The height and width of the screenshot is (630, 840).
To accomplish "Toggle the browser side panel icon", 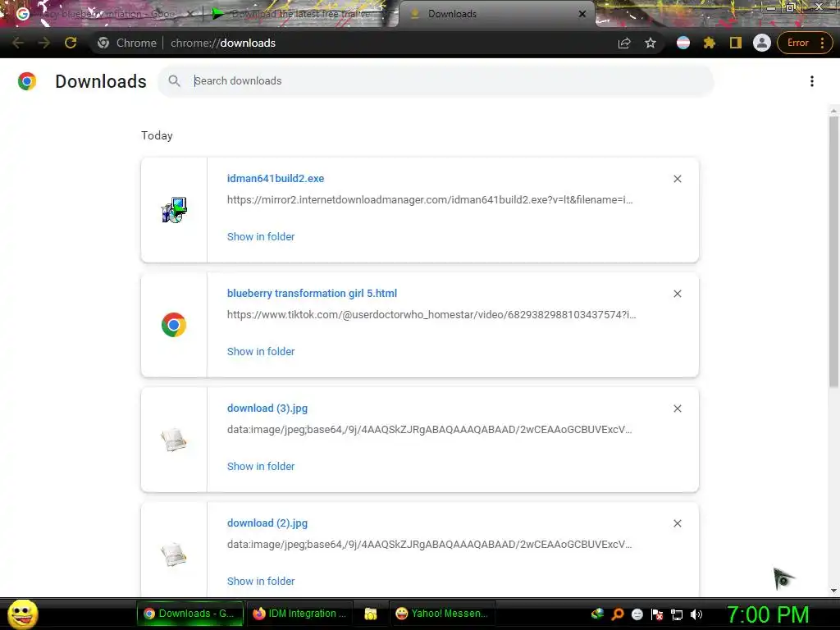I will [x=736, y=43].
